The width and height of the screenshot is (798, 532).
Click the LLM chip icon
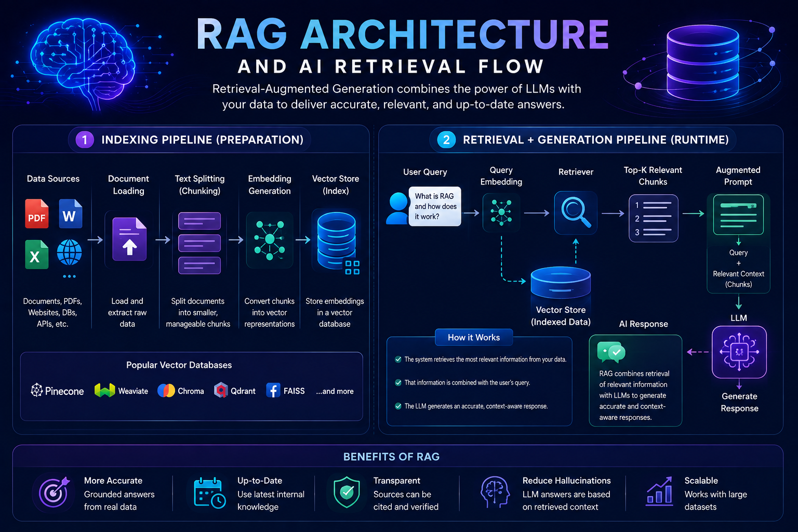click(739, 352)
